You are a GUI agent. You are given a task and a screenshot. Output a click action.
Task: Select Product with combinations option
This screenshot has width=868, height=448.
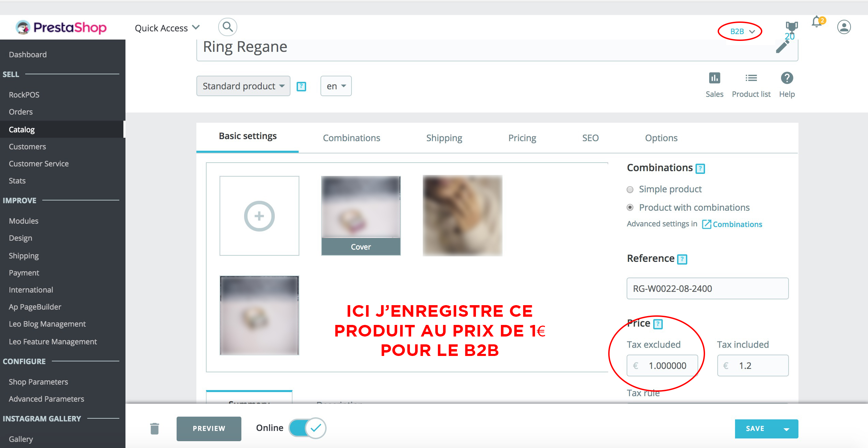[x=630, y=207]
